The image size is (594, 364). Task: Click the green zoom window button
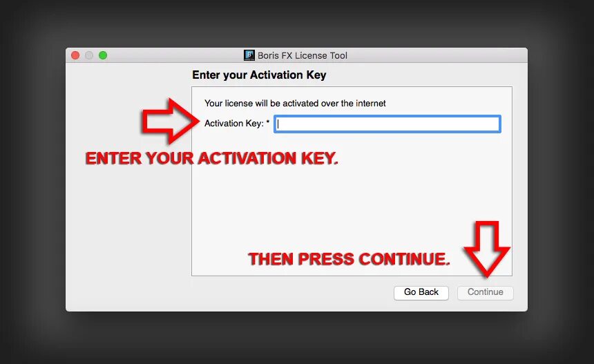point(103,55)
